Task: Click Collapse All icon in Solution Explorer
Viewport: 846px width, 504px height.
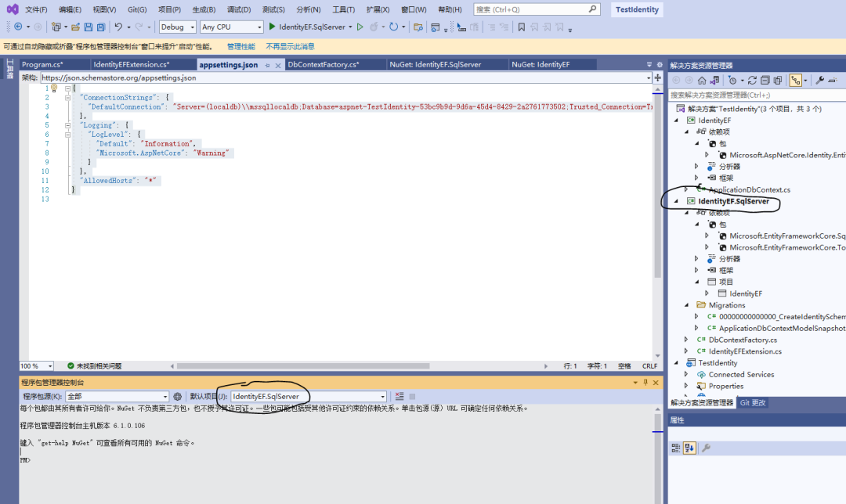Action: pyautogui.click(x=765, y=81)
